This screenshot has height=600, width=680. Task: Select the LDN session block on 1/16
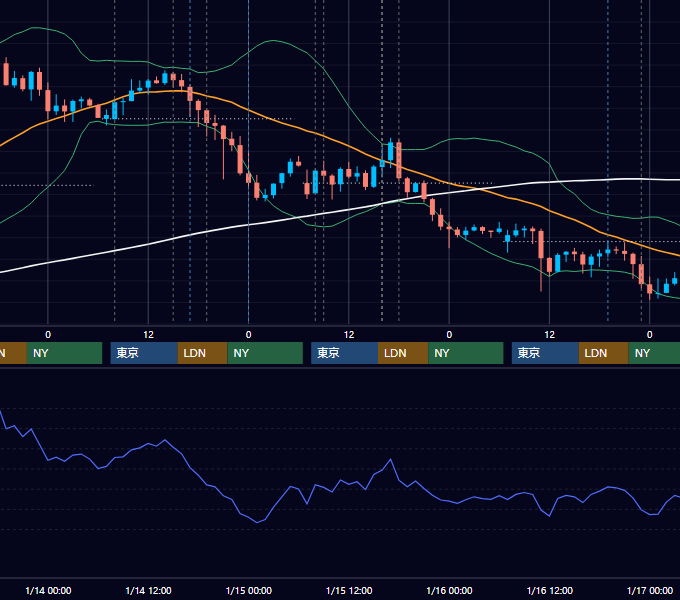[x=604, y=353]
